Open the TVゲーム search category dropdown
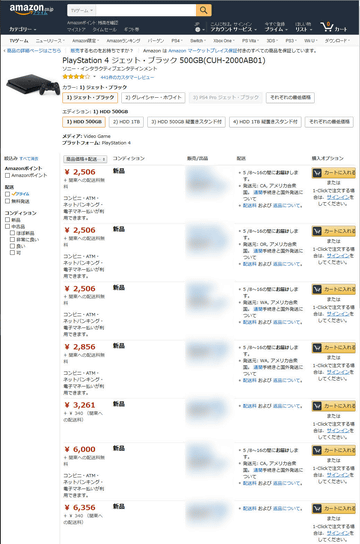 (x=82, y=10)
